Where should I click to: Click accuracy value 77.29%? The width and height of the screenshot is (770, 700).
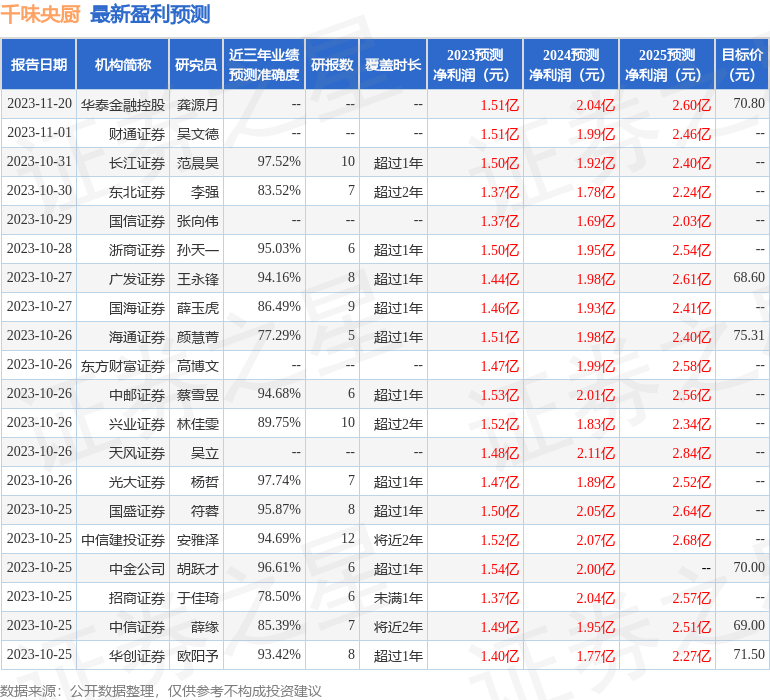click(279, 336)
